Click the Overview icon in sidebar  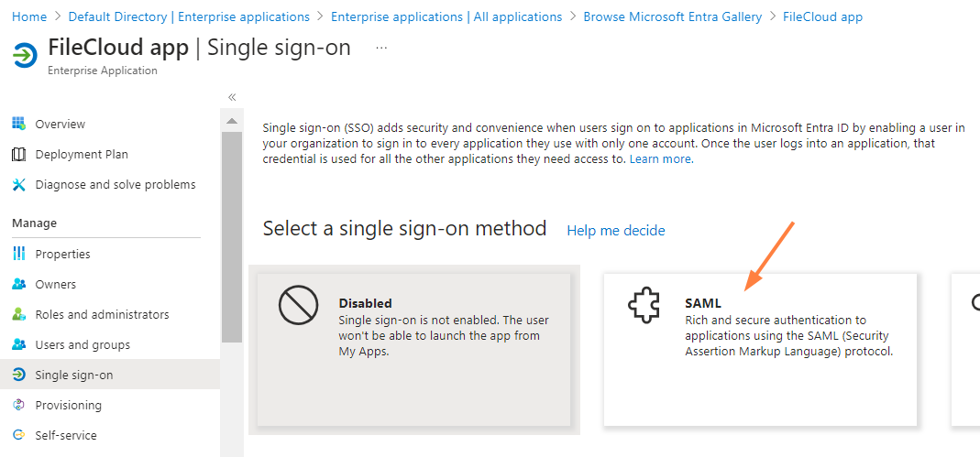18,124
